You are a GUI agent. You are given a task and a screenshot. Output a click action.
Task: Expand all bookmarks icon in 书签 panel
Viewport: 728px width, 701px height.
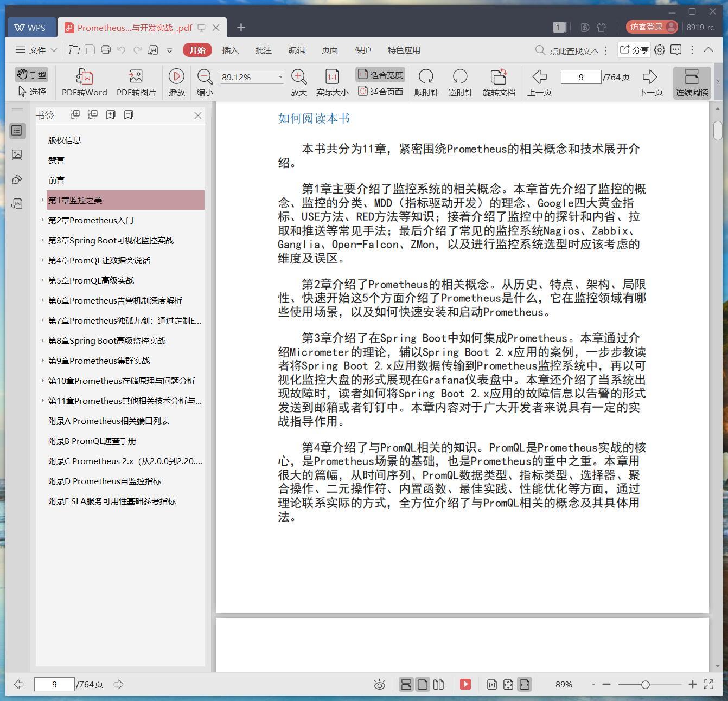[75, 114]
